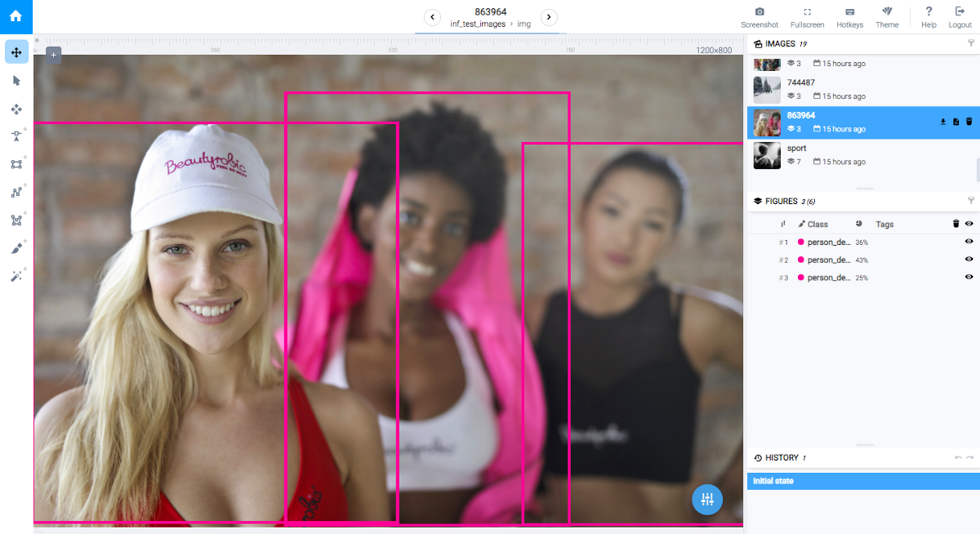Select the Initial state history entry

click(863, 481)
